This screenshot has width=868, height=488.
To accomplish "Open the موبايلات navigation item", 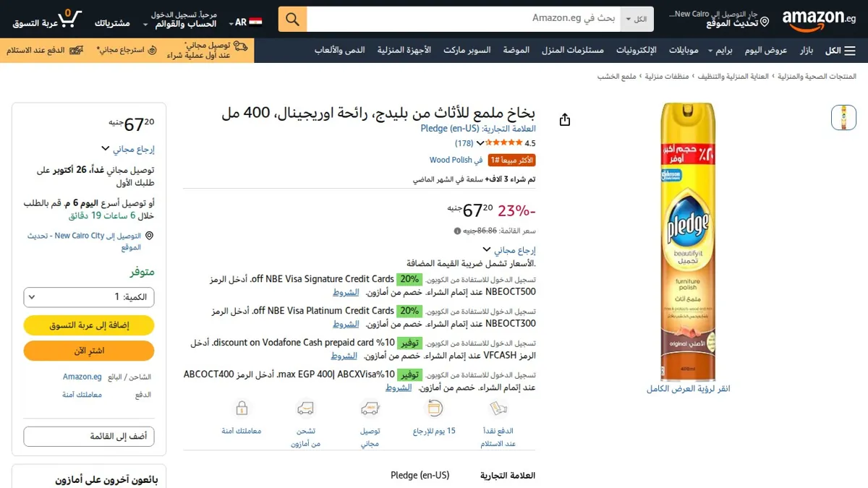I will (x=683, y=51).
